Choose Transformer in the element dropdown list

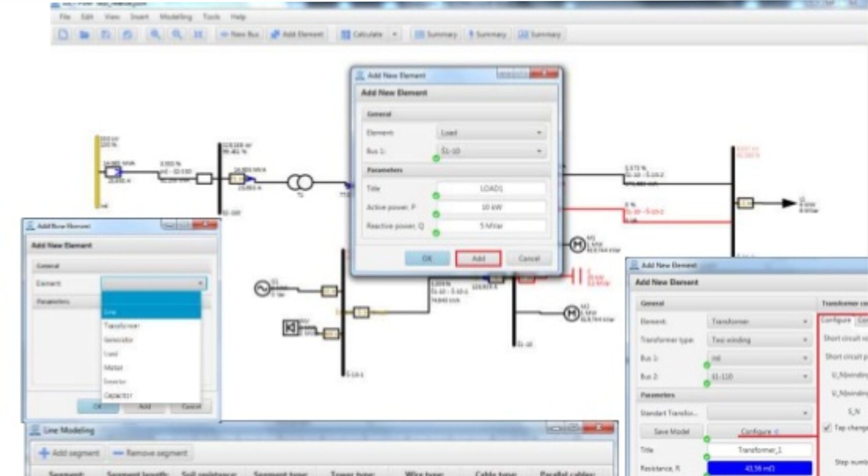(x=122, y=326)
